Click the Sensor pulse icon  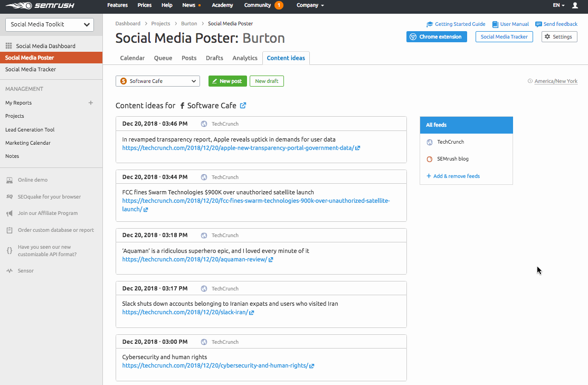10,270
